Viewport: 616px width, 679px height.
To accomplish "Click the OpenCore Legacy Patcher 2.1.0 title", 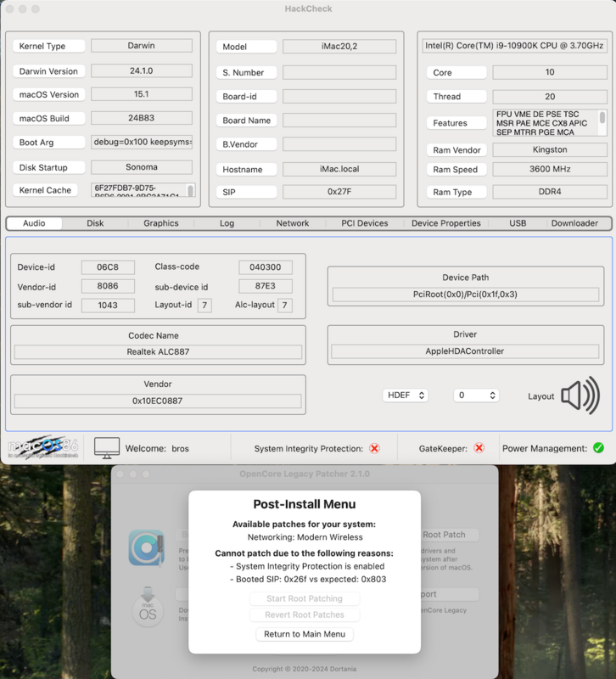I will [305, 474].
